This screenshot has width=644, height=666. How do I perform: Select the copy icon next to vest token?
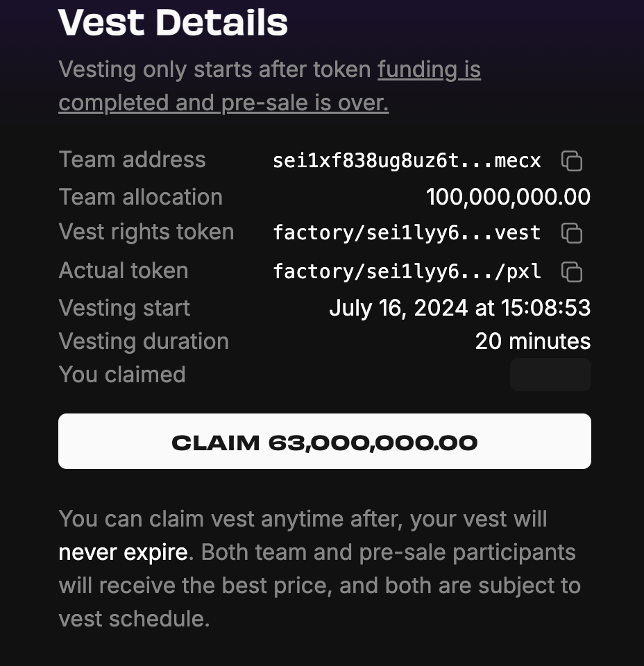click(x=572, y=233)
